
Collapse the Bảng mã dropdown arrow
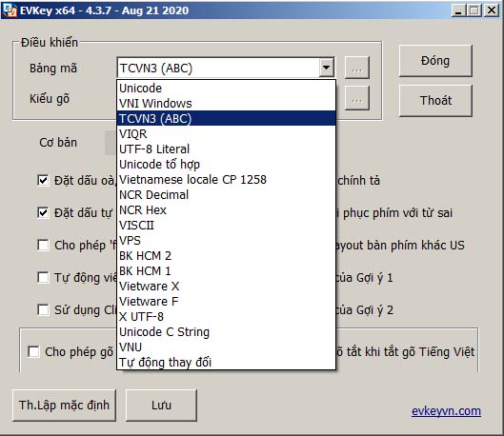pos(326,68)
